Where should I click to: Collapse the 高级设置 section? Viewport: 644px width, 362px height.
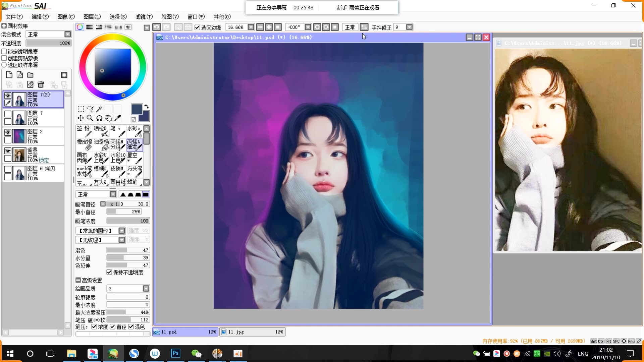(x=78, y=280)
